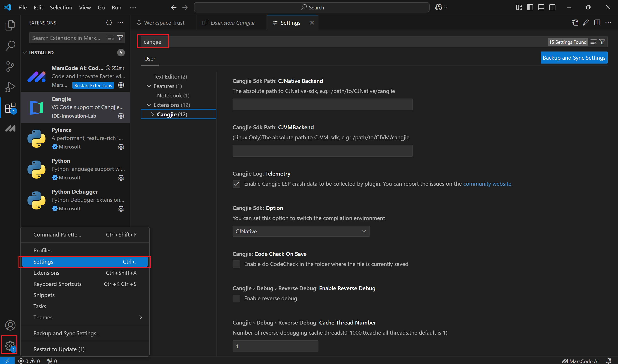Close the Settings tab

tap(312, 23)
